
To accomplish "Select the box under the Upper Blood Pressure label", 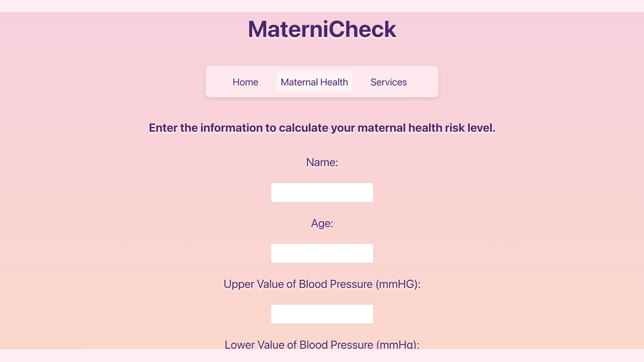I will point(322,314).
